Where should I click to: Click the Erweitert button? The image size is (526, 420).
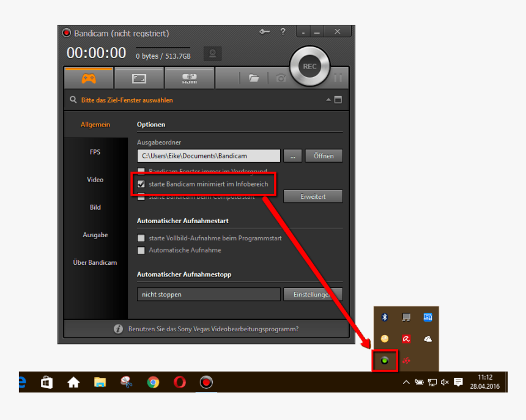tap(313, 196)
